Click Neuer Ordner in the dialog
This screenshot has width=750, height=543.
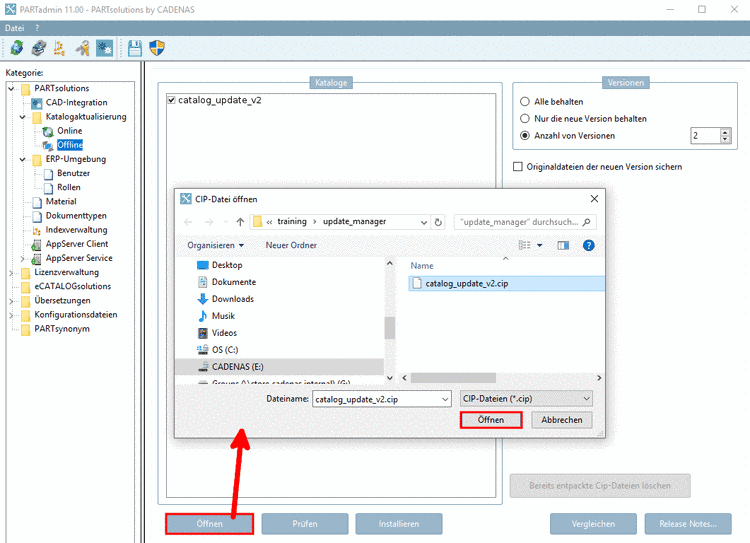pos(291,245)
